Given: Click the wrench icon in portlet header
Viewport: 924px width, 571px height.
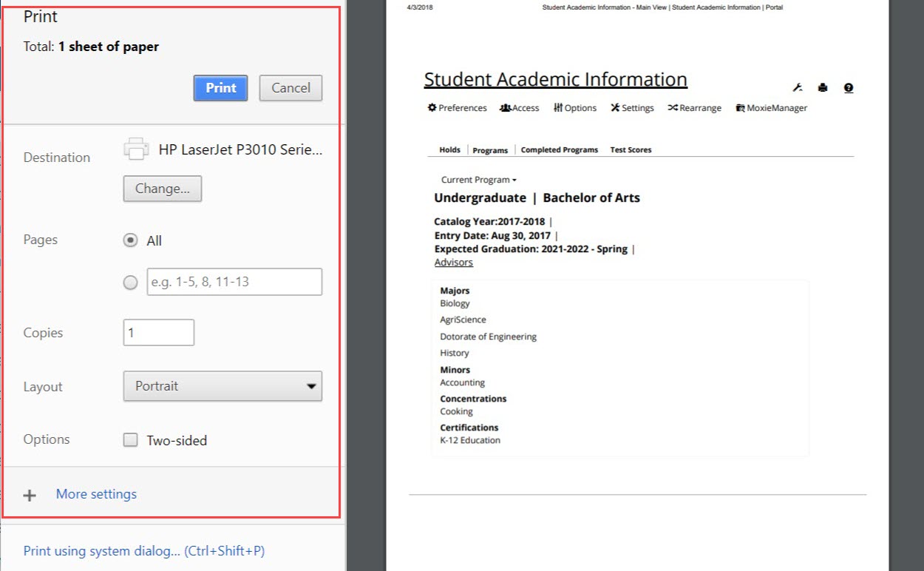Looking at the screenshot, I should coord(798,88).
